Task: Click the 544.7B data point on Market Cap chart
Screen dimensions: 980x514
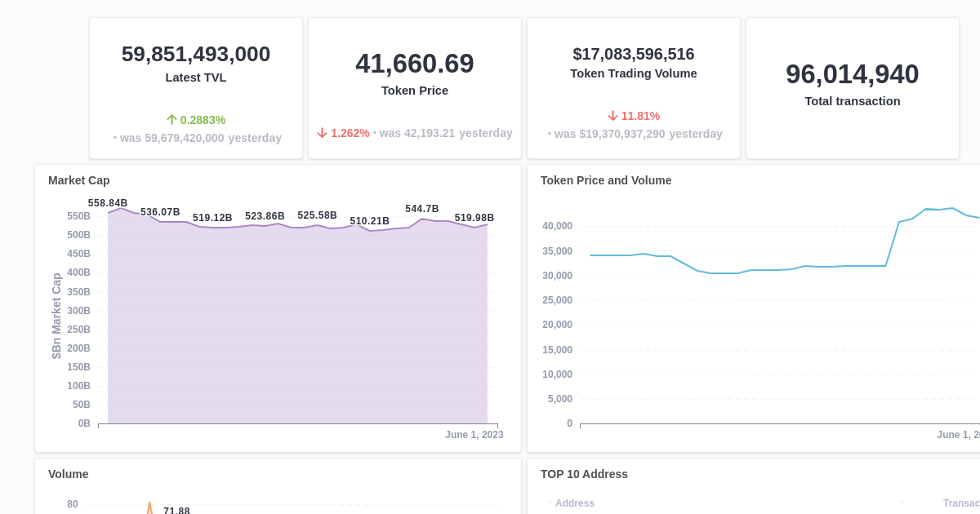Action: pos(421,219)
